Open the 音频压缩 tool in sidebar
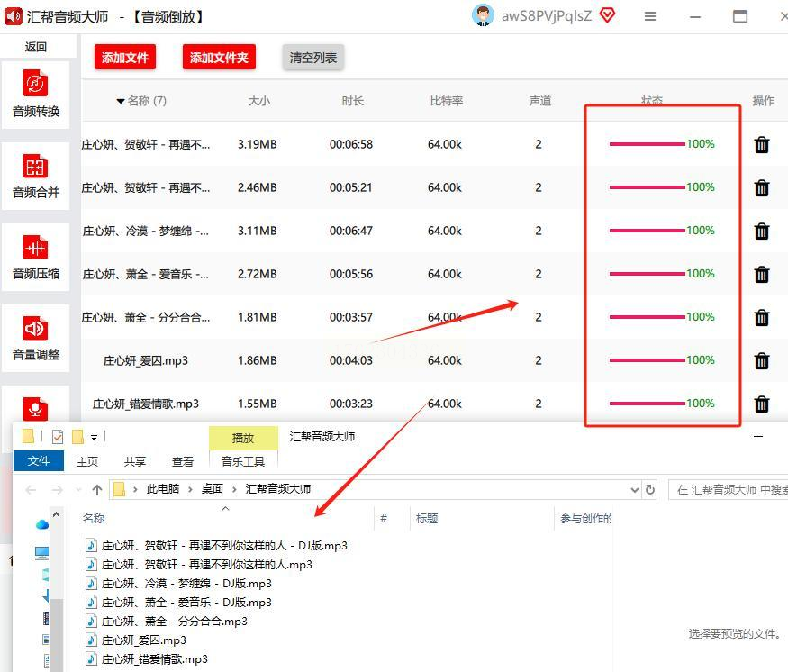 (36, 258)
